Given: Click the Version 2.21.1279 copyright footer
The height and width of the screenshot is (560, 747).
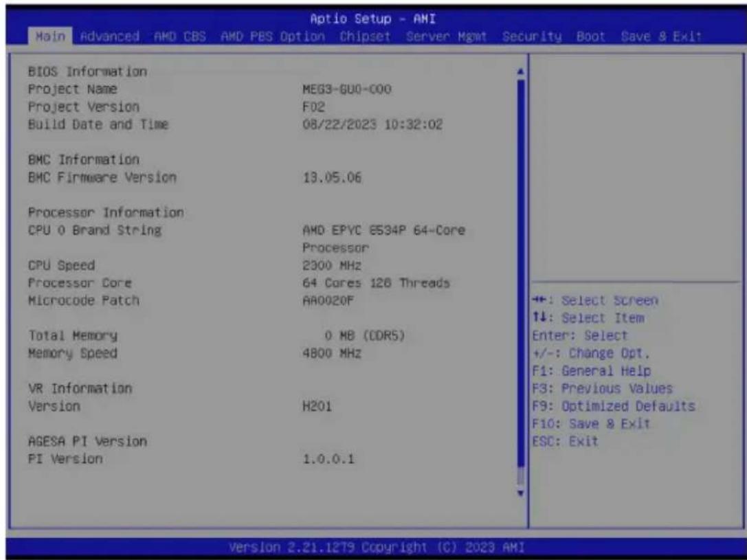Looking at the screenshot, I should 377,548.
